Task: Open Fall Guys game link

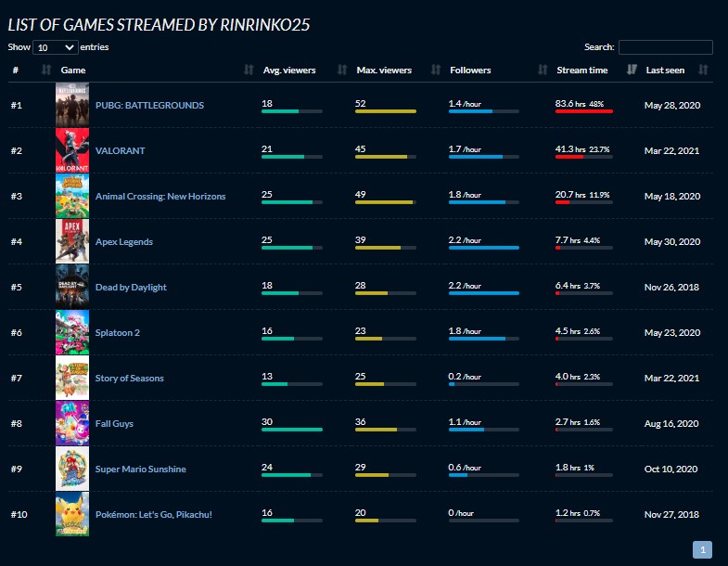Action: [114, 423]
